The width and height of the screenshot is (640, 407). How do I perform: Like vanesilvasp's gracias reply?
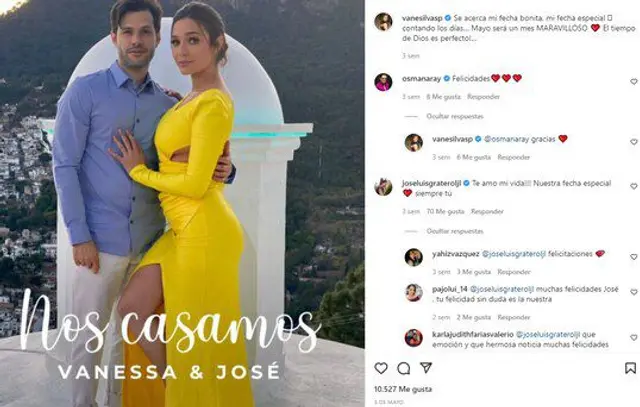[633, 142]
